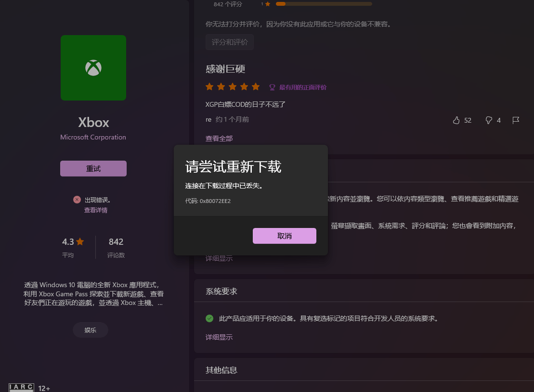Click the 其他信息 section header
Image resolution: width=534 pixels, height=392 pixels.
point(221,370)
